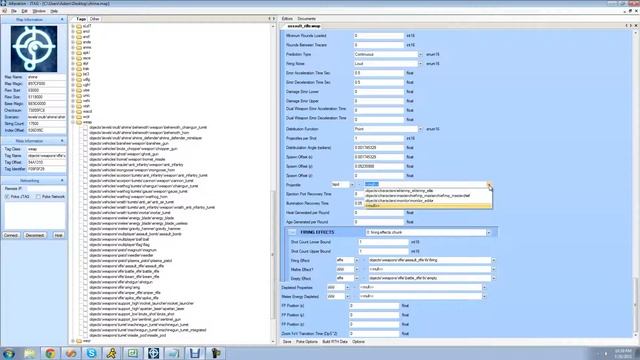The image size is (640, 360).
Task: Open the Depleted Projectile tag path dropdown
Action: (x=484, y=287)
